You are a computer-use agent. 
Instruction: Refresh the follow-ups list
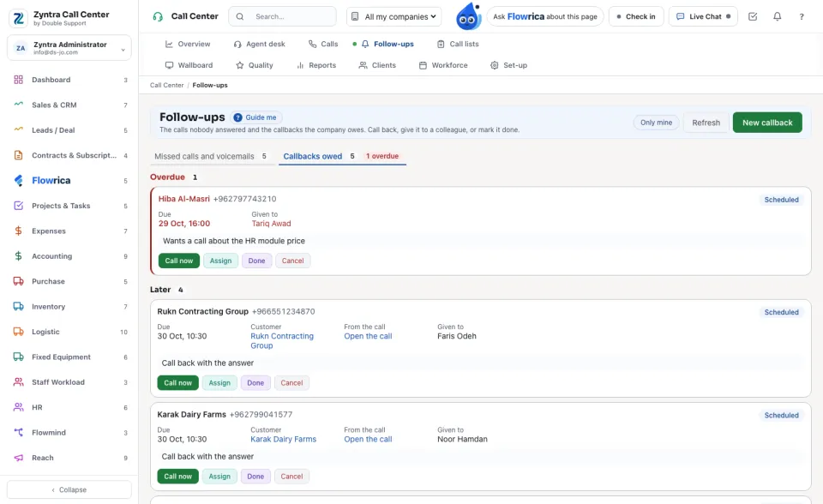(706, 123)
